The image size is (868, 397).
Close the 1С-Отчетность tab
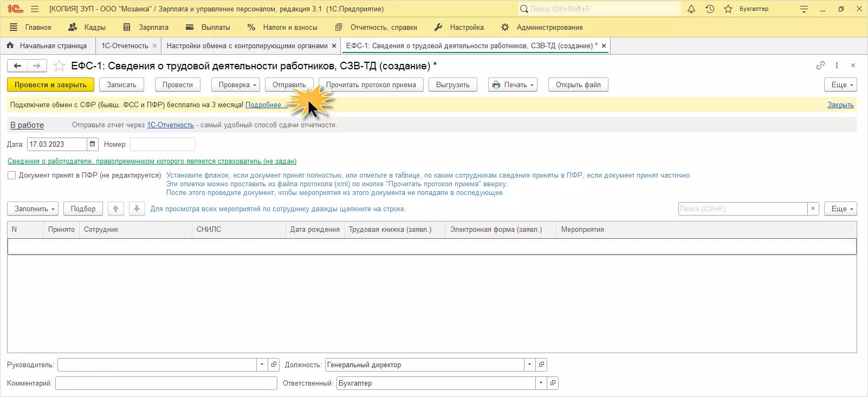[154, 46]
